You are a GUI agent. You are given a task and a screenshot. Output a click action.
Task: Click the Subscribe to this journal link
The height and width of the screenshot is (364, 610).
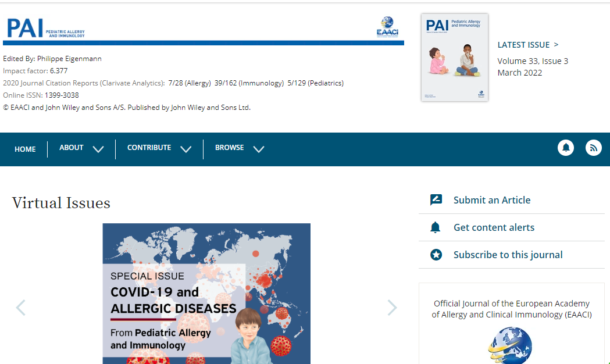508,255
